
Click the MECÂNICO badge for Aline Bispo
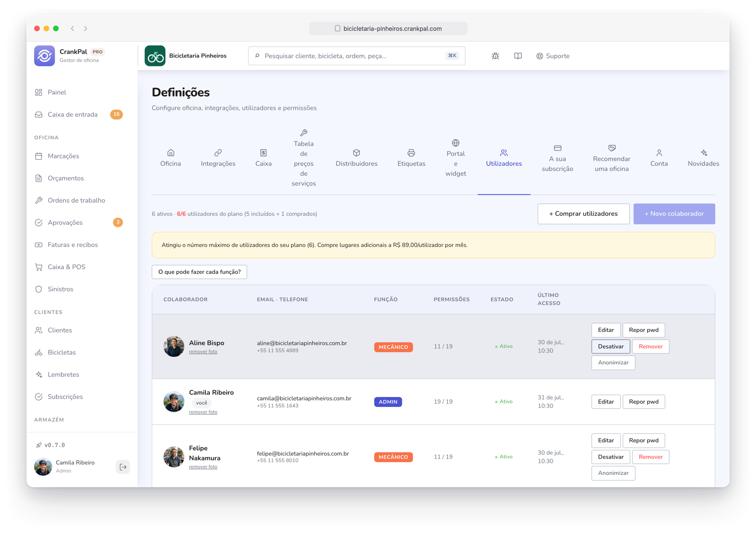pos(394,347)
